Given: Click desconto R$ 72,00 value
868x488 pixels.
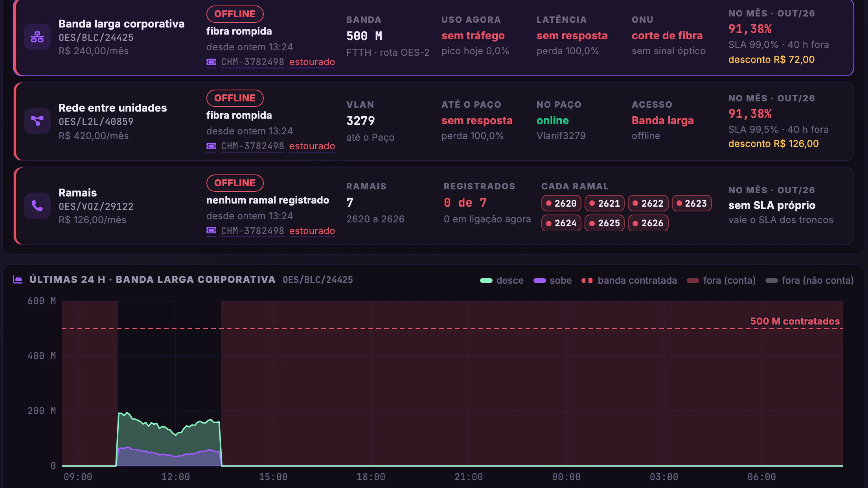Looking at the screenshot, I should click(771, 60).
